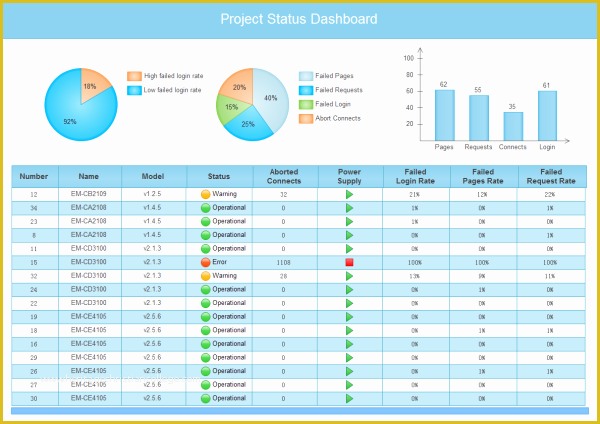The width and height of the screenshot is (600, 424).
Task: Click the green power supply arrow in row 24
Action: pyautogui.click(x=349, y=290)
